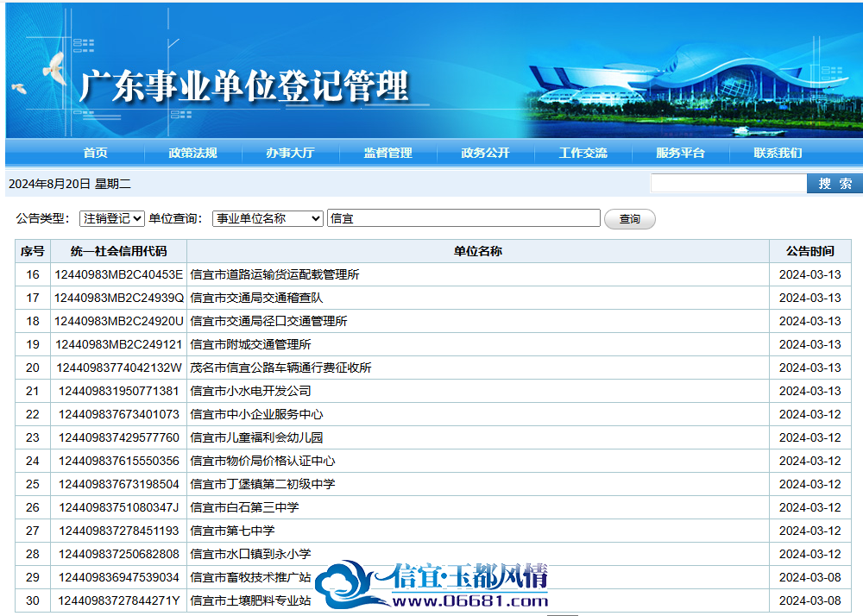Click the 公告时间 column header
Image resolution: width=863 pixels, height=616 pixels.
click(810, 251)
